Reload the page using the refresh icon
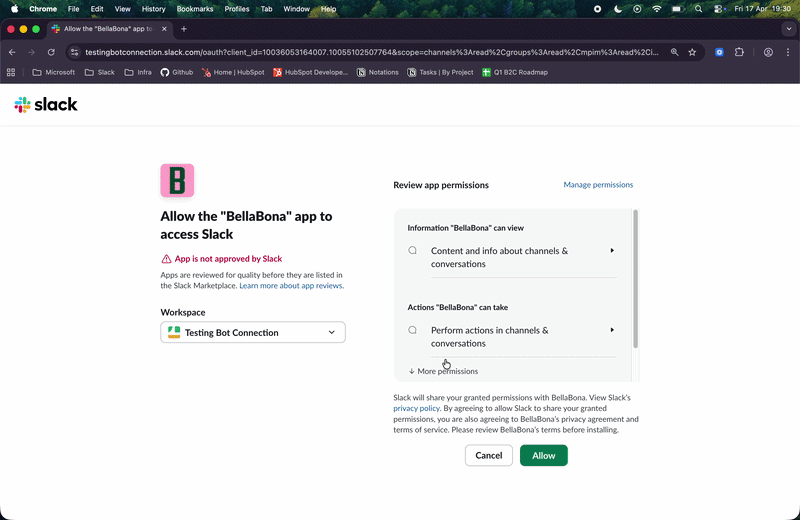800x520 pixels. click(51, 52)
